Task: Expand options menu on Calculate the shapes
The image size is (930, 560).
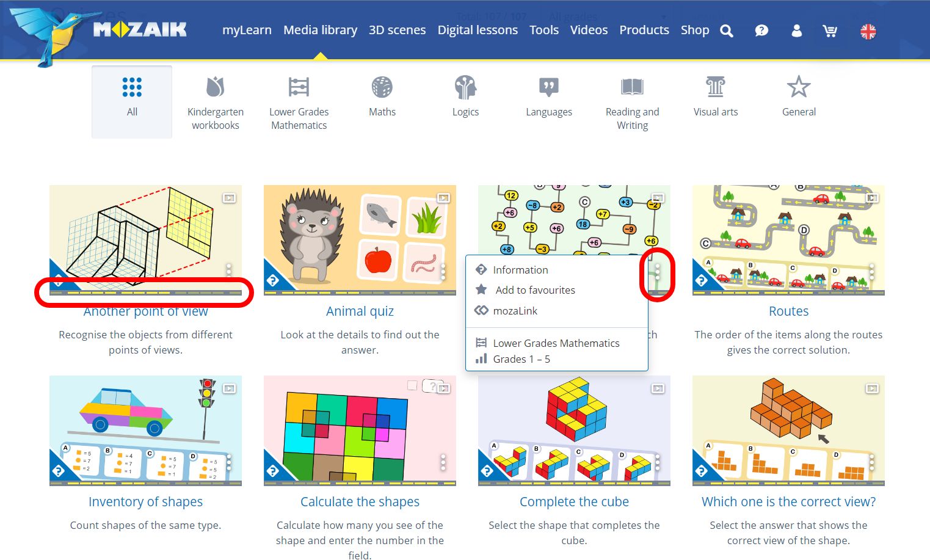Action: pyautogui.click(x=443, y=462)
